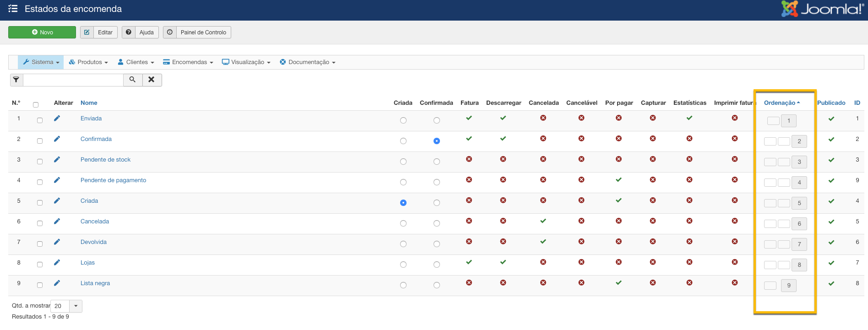This screenshot has height=330, width=868.
Task: Select Confirmada radio for Lojas row
Action: click(436, 265)
